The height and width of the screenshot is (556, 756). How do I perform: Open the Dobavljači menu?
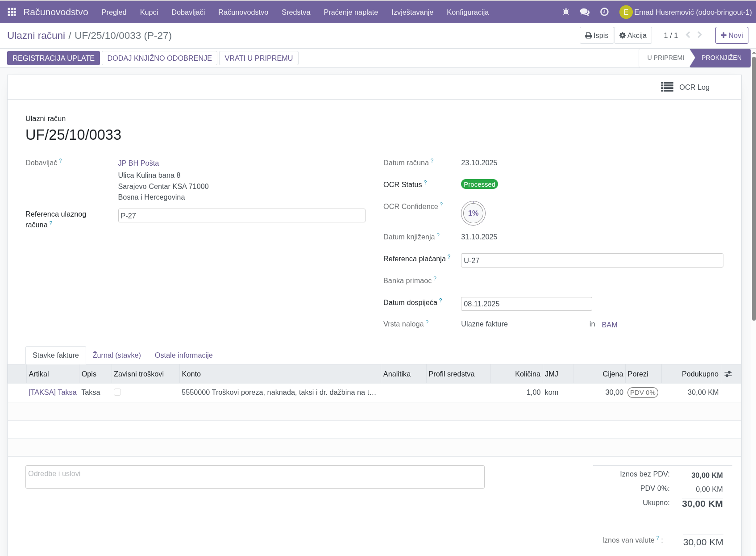[x=188, y=12]
